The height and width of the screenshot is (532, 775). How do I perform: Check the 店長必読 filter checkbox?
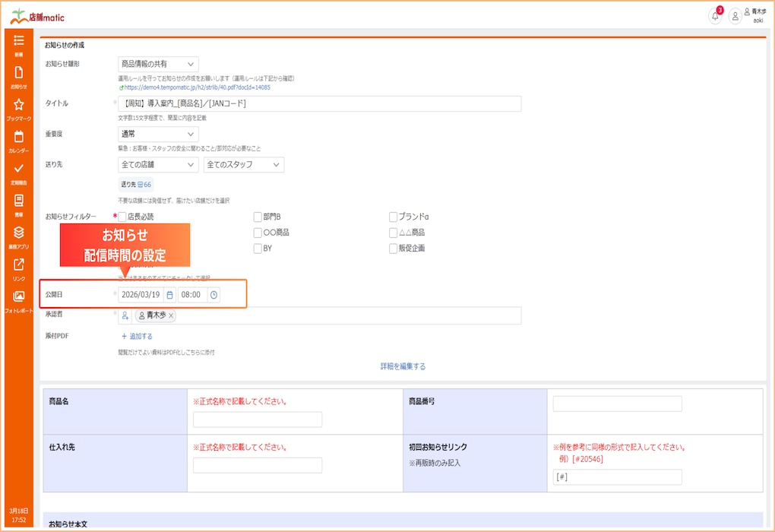tap(122, 217)
